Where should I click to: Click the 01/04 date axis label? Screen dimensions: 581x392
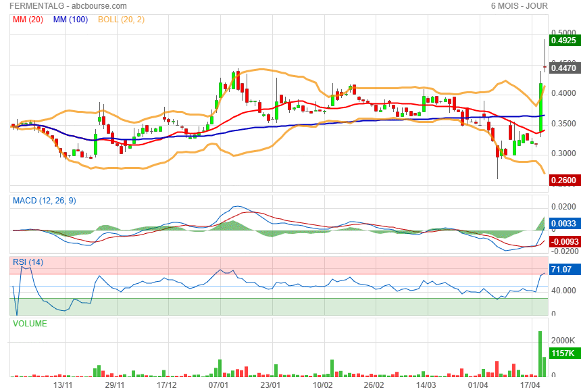(x=478, y=385)
